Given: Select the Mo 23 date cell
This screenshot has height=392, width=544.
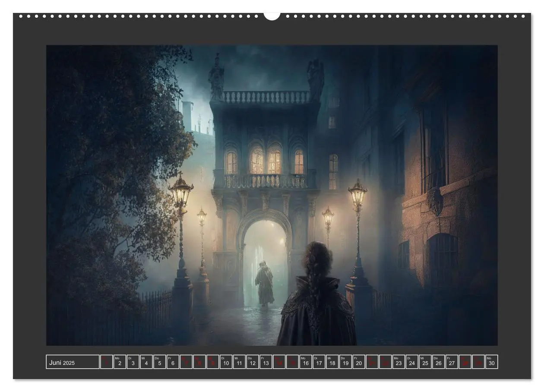Looking at the screenshot, I should click(x=399, y=362).
